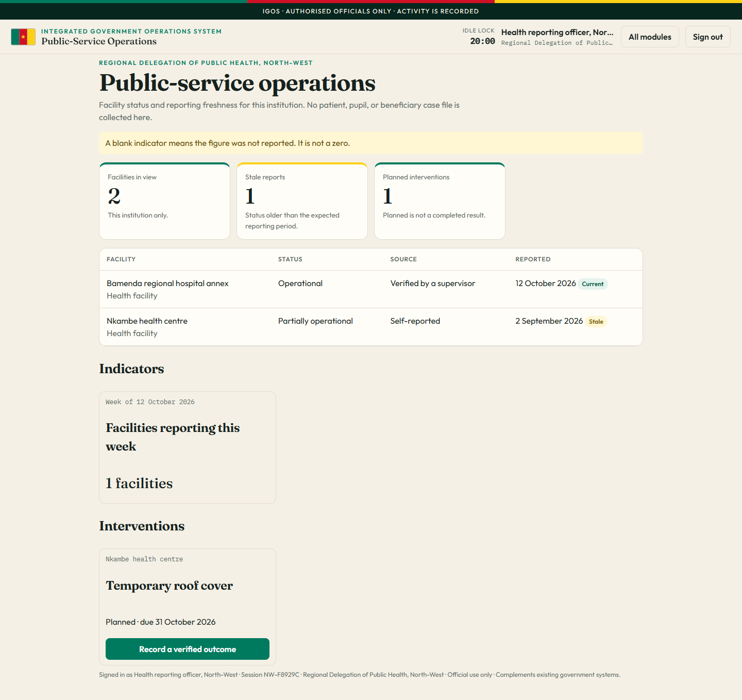This screenshot has width=742, height=700.
Task: Click the blank indicator notice banner
Action: (371, 143)
